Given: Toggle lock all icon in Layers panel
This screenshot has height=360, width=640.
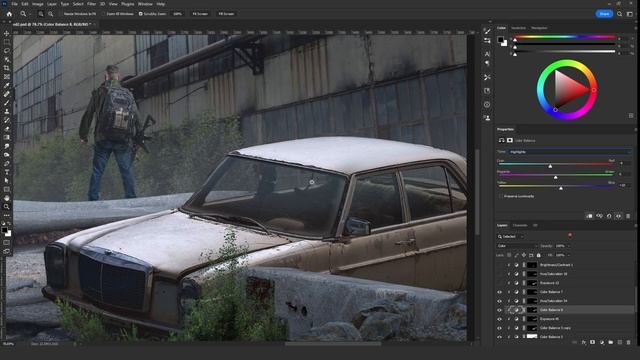Looking at the screenshot, I should pos(539,255).
